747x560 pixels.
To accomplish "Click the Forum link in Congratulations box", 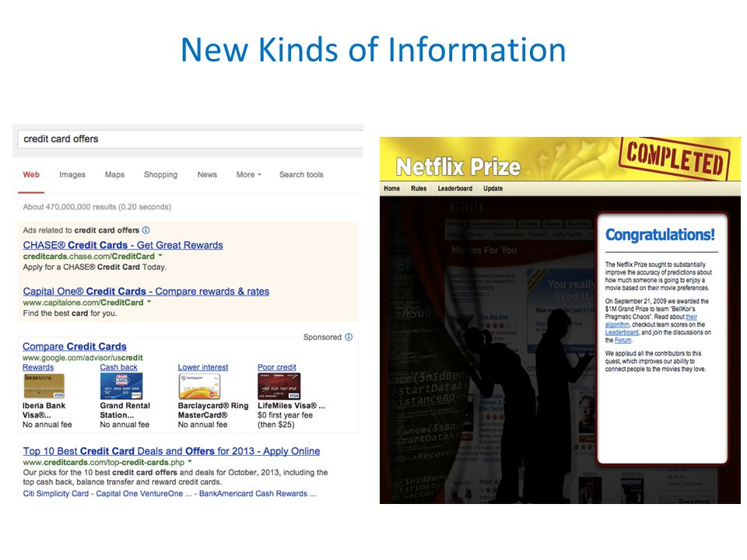I will pyautogui.click(x=622, y=340).
